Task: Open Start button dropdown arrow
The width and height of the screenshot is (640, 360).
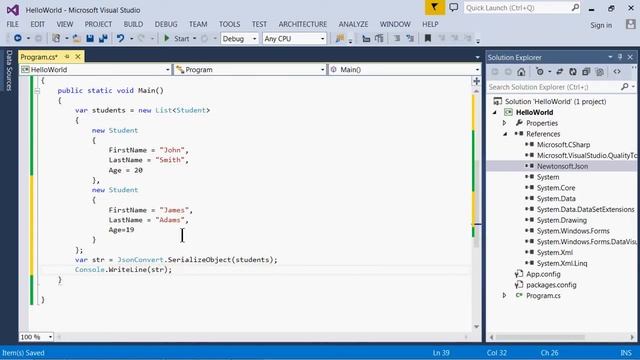Action: click(194, 38)
